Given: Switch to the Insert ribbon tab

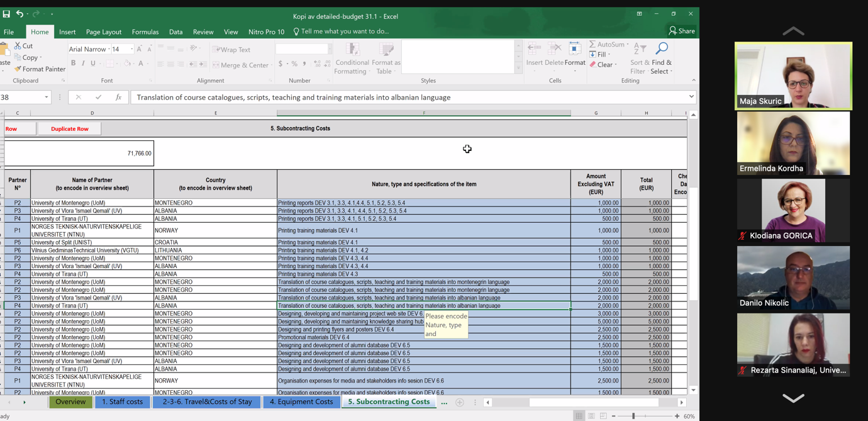Looking at the screenshot, I should [67, 31].
